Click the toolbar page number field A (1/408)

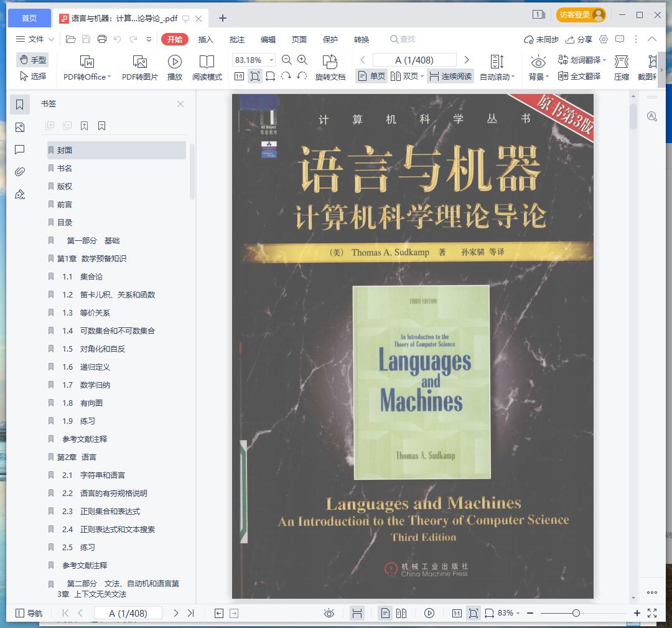tap(414, 60)
